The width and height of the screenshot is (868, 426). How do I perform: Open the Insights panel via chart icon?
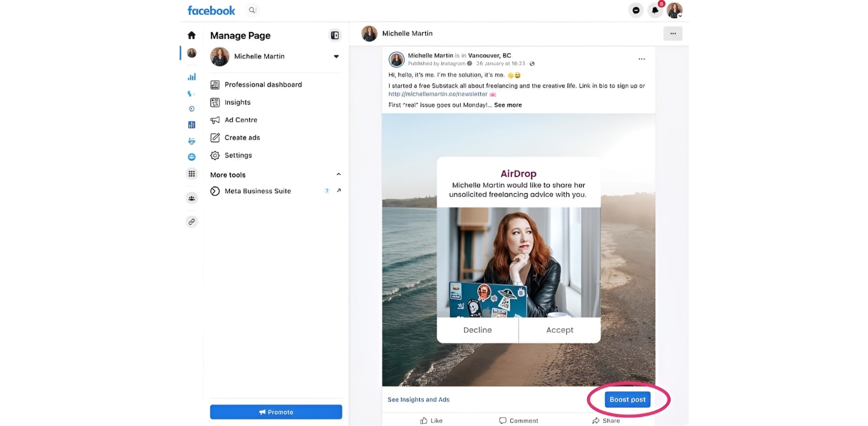click(x=216, y=102)
